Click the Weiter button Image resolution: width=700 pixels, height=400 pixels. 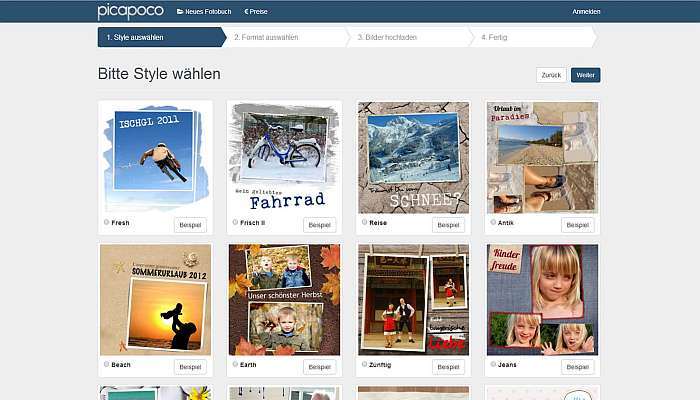(585, 75)
